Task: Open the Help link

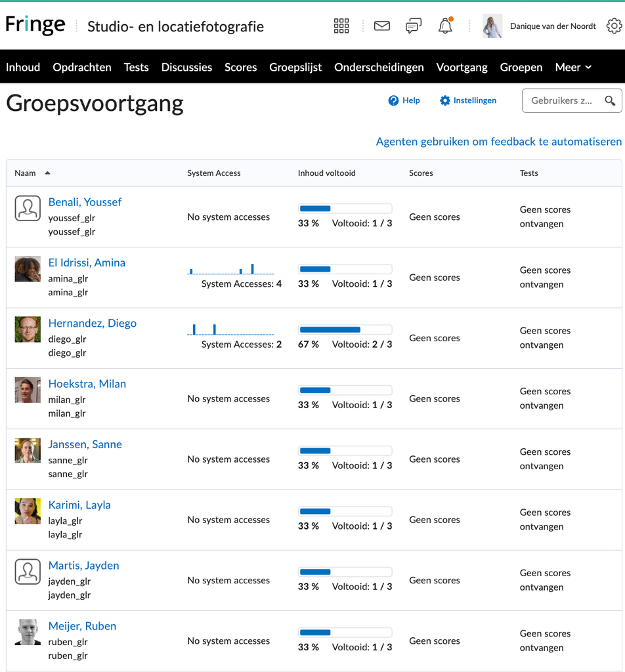Action: (404, 100)
